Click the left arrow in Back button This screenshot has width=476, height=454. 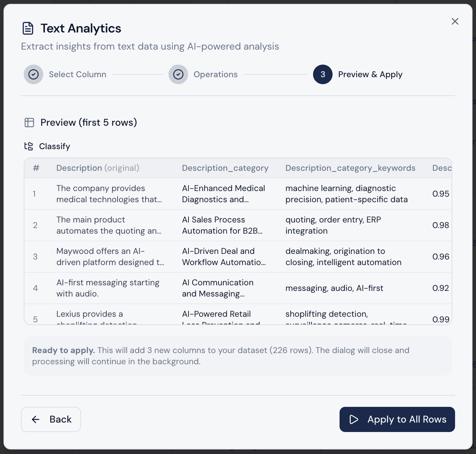point(36,419)
